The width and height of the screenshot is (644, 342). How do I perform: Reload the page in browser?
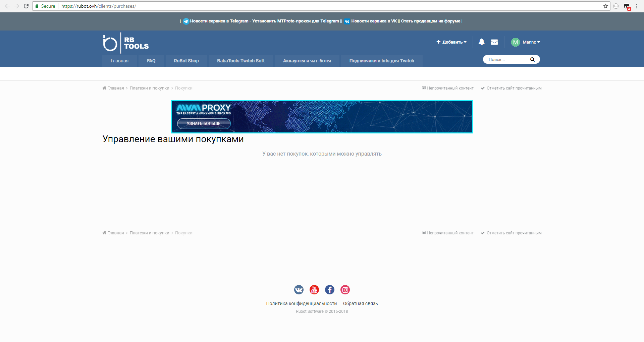[26, 6]
